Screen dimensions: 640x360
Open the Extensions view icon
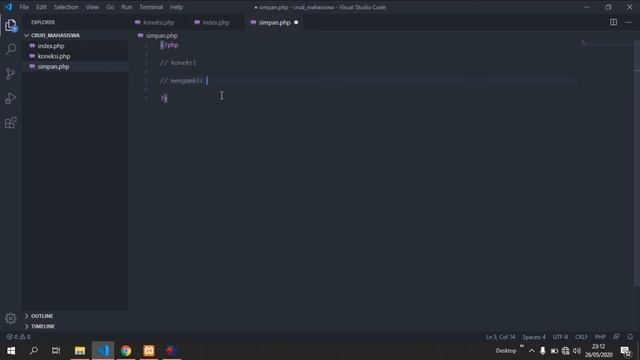tap(11, 122)
